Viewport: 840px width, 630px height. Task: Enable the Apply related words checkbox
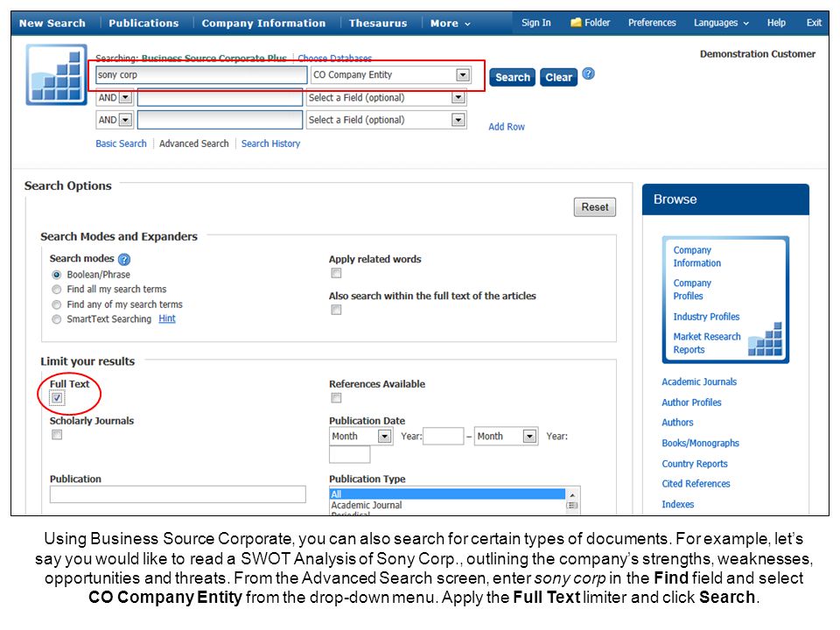336,273
